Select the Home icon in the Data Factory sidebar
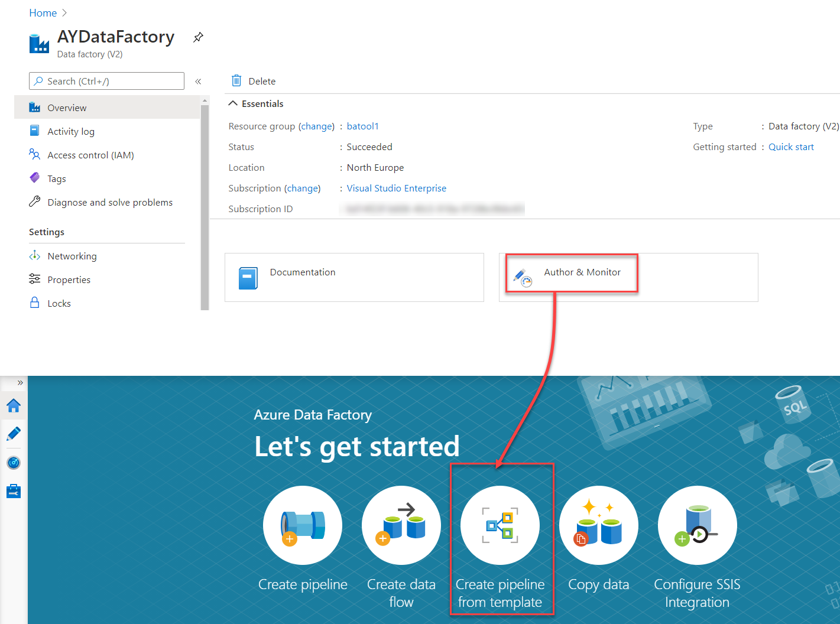The width and height of the screenshot is (840, 624). click(x=14, y=406)
